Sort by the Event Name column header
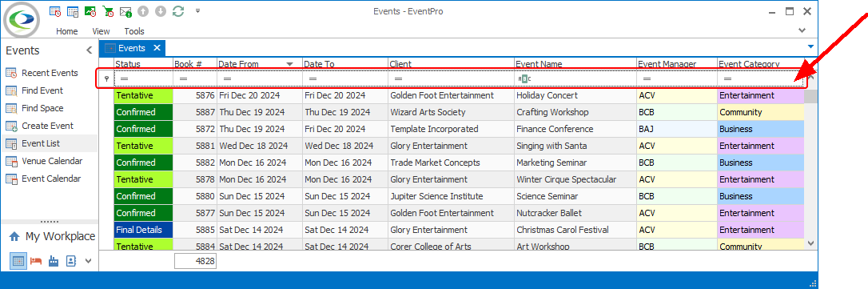Image resolution: width=868 pixels, height=289 pixels. 575,64
